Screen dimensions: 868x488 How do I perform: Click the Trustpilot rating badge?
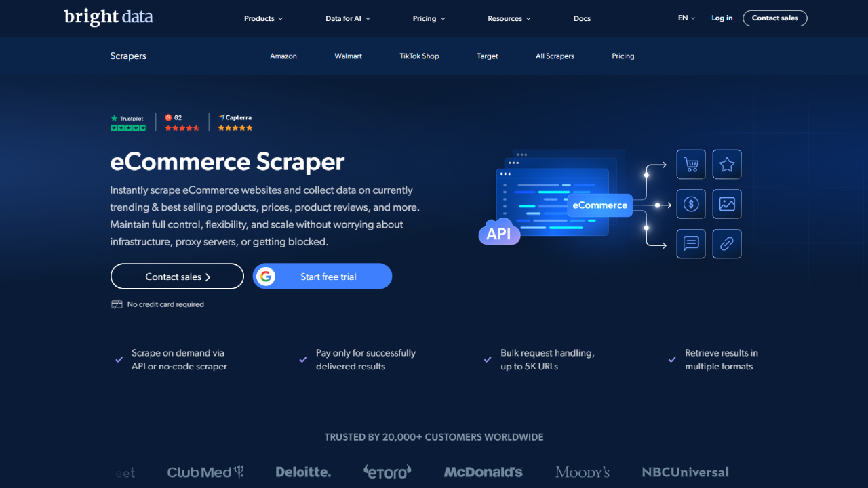click(x=128, y=123)
